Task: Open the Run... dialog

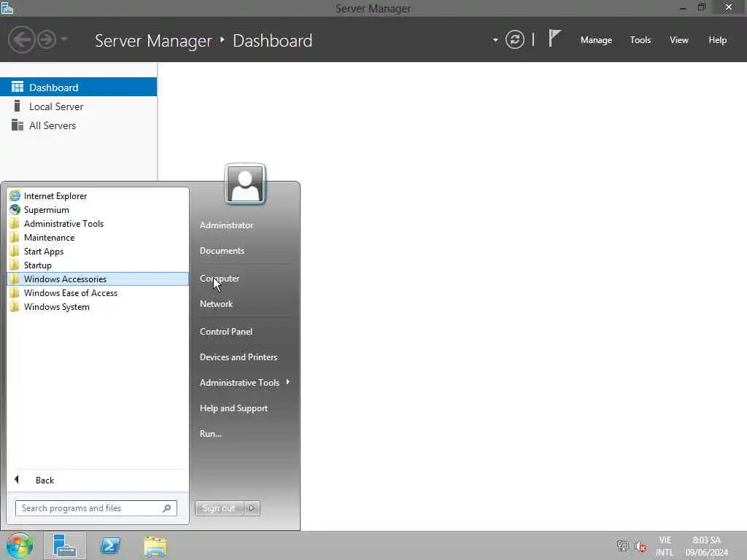Action: [x=211, y=434]
